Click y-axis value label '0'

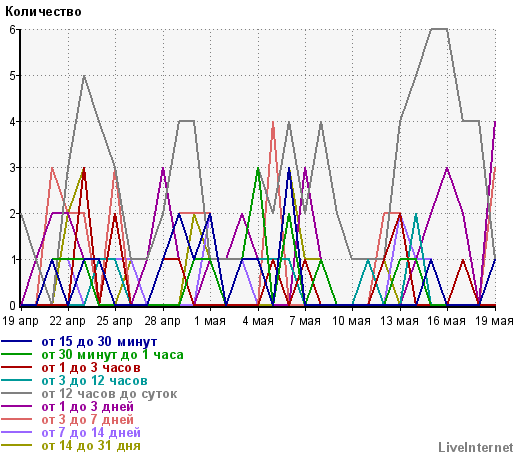(x=13, y=306)
